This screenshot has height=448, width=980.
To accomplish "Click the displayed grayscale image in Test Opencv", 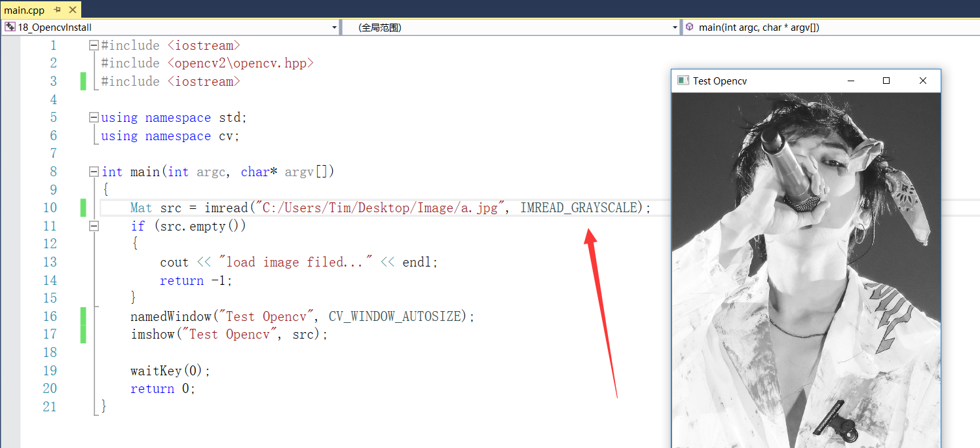I will click(x=806, y=269).
